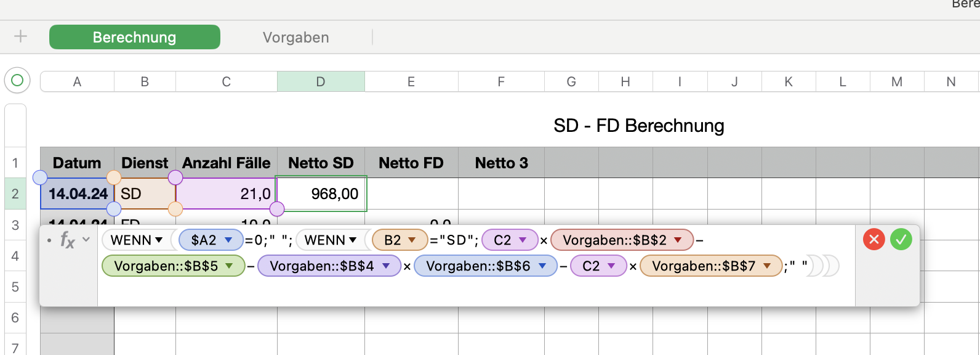Click the green accept formula checkmark

click(x=901, y=239)
